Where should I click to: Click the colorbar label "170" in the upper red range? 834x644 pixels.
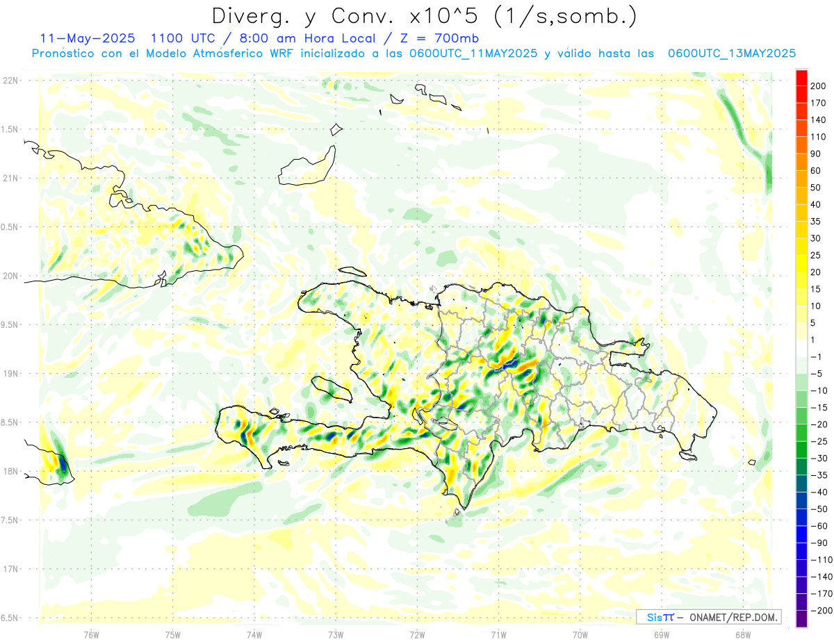819,103
